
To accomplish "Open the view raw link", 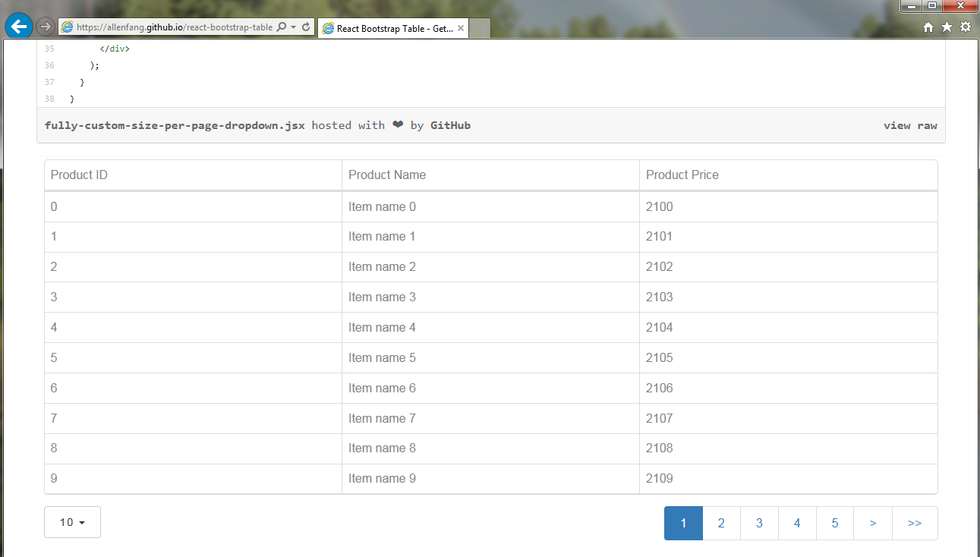I will 911,125.
